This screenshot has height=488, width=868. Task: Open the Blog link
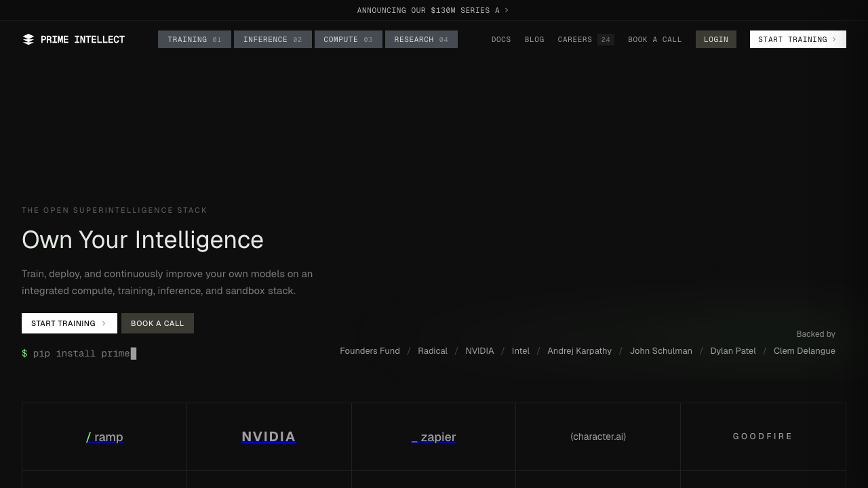(534, 39)
